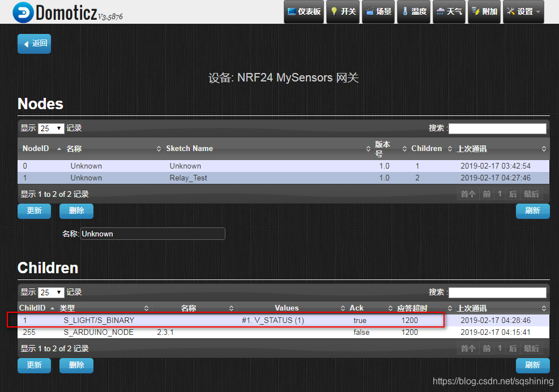
Task: Expand the 设置 settings dropdown menu
Action: 523,11
